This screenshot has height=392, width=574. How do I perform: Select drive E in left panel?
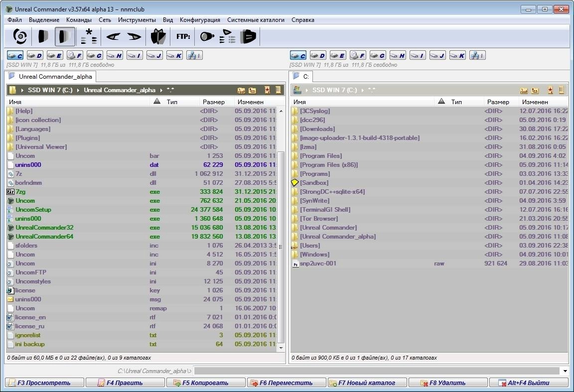(x=55, y=55)
